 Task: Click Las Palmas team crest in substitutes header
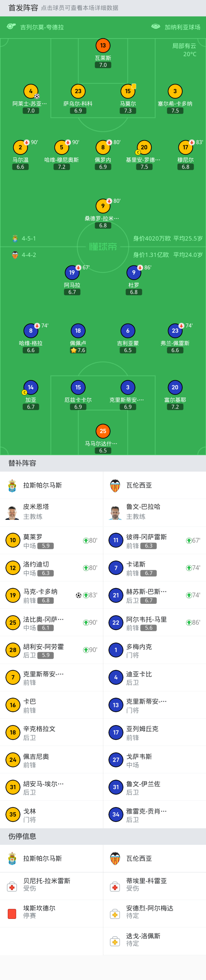[12, 486]
